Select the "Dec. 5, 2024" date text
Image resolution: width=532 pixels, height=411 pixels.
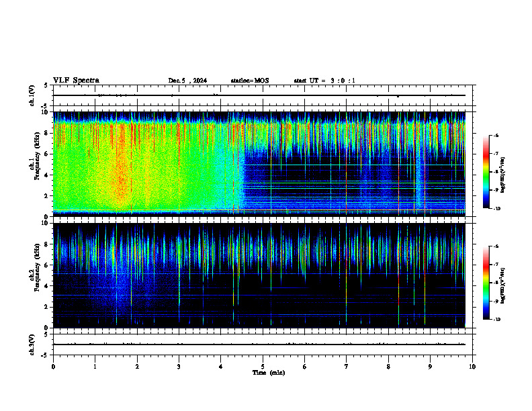click(187, 81)
